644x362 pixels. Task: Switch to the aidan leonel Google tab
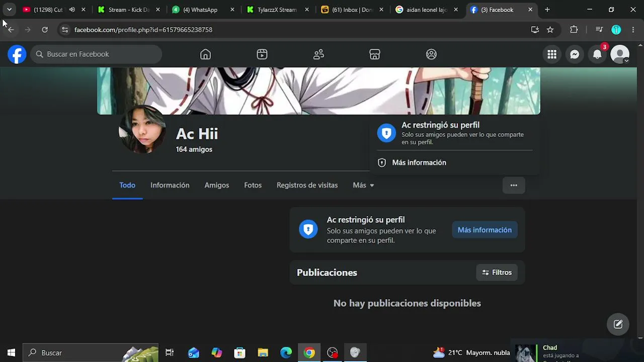click(x=427, y=10)
